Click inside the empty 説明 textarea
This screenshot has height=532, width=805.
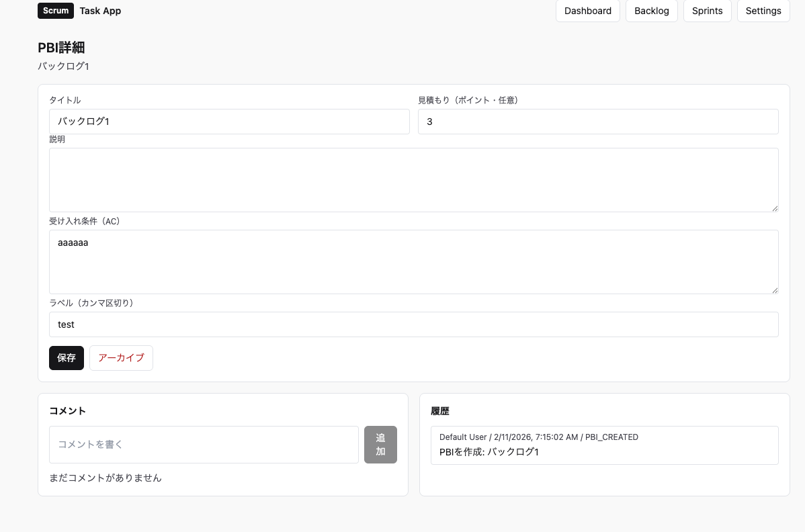[x=413, y=180]
